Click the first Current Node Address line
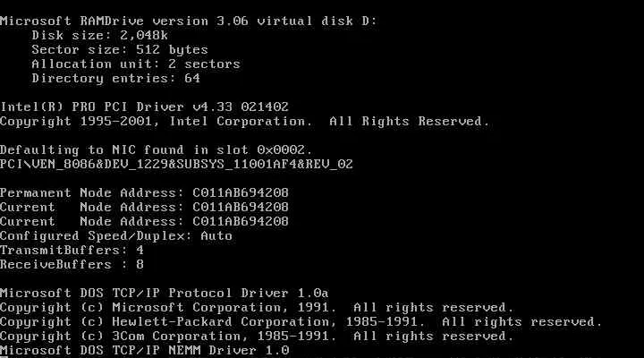This screenshot has width=644, height=358. [144, 207]
